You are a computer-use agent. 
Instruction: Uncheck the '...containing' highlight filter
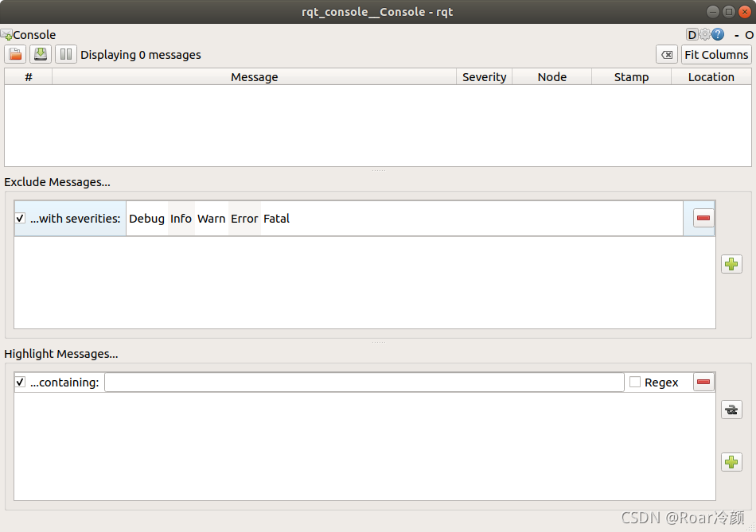tap(20, 382)
